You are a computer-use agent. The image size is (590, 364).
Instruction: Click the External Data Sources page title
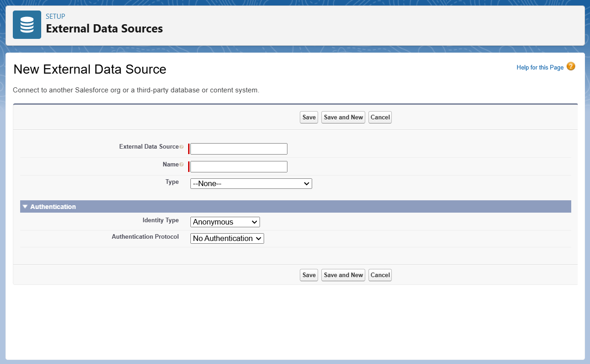pyautogui.click(x=104, y=29)
